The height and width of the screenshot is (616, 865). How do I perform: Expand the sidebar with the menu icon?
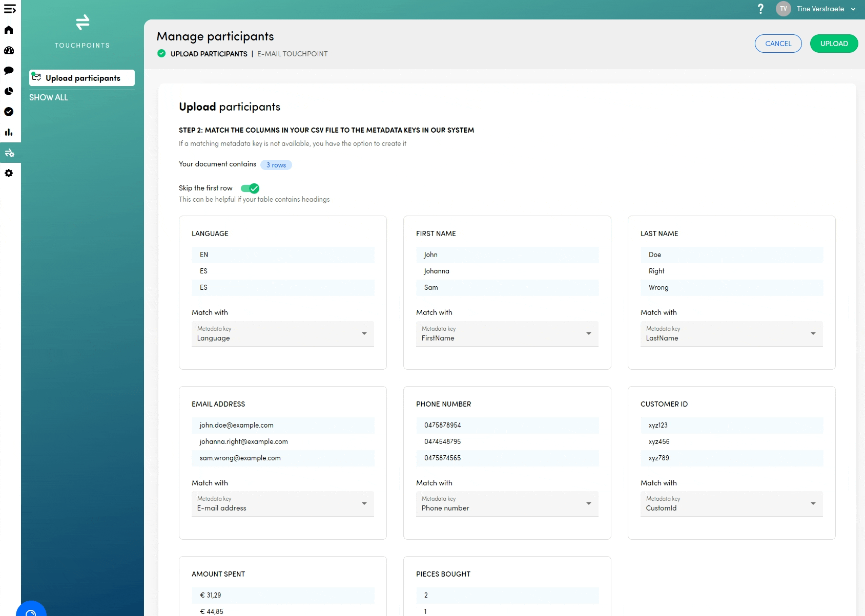[x=10, y=9]
